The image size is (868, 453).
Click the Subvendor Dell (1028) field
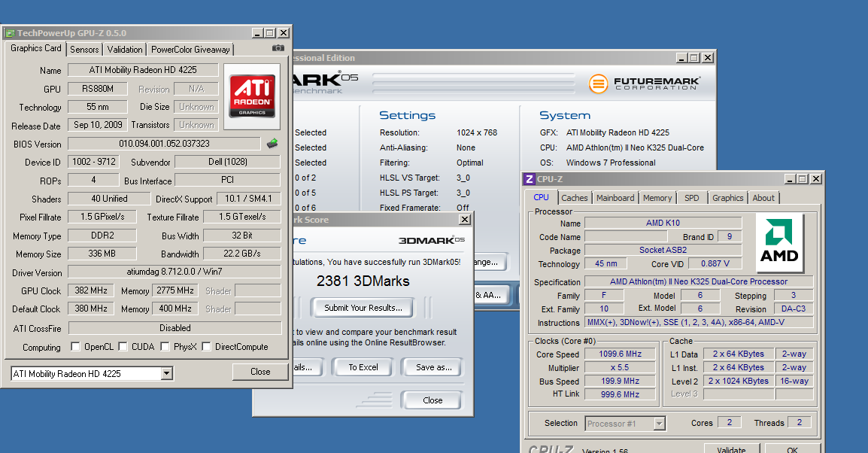pos(227,162)
